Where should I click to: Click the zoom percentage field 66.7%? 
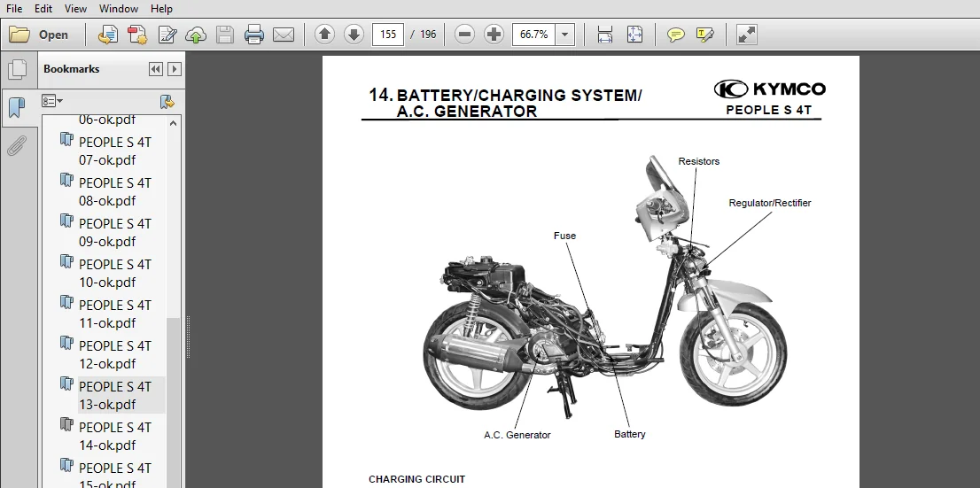[533, 35]
